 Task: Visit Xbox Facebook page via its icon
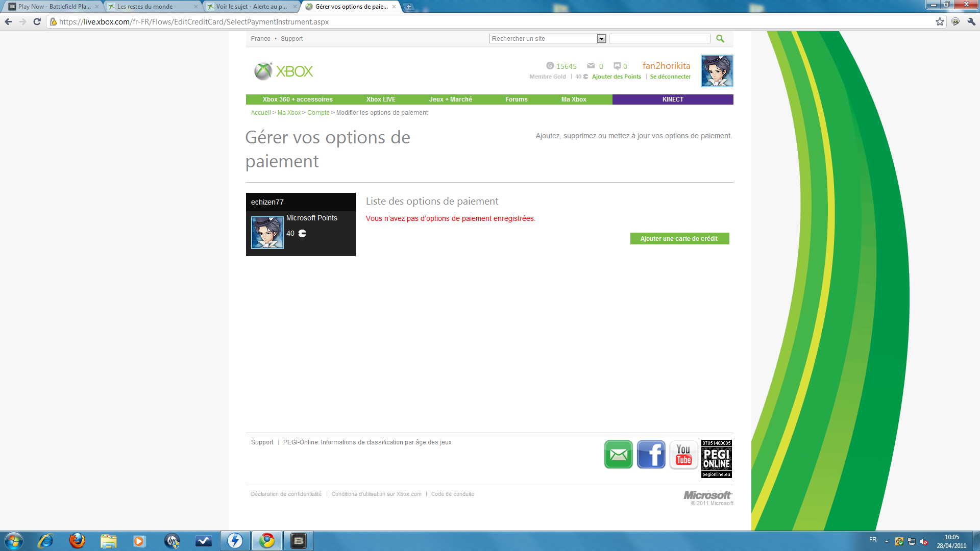[x=651, y=454]
